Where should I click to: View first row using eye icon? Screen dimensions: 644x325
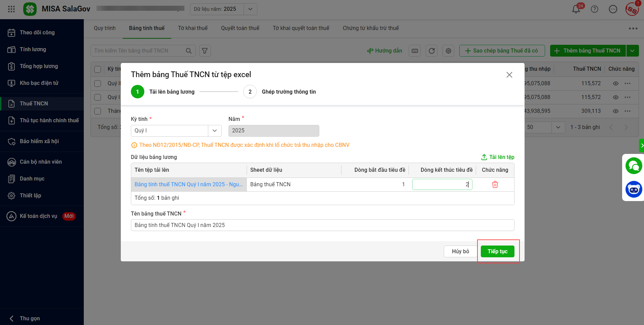tap(616, 84)
